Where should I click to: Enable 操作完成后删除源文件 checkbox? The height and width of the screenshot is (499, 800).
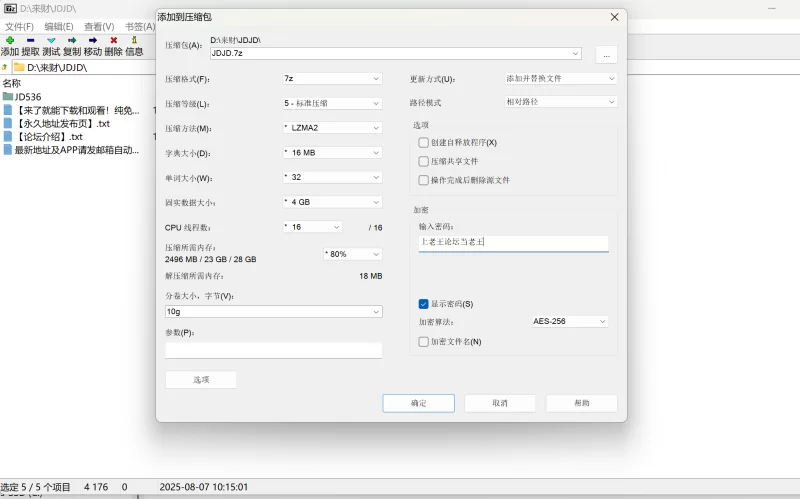(423, 180)
